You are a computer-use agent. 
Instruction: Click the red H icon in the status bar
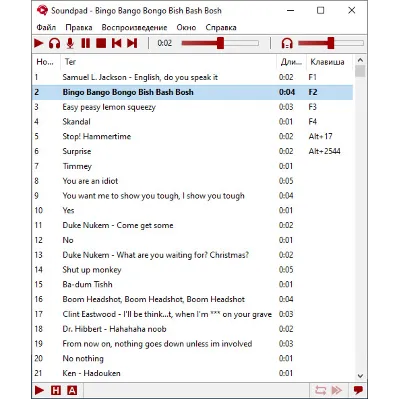56,390
